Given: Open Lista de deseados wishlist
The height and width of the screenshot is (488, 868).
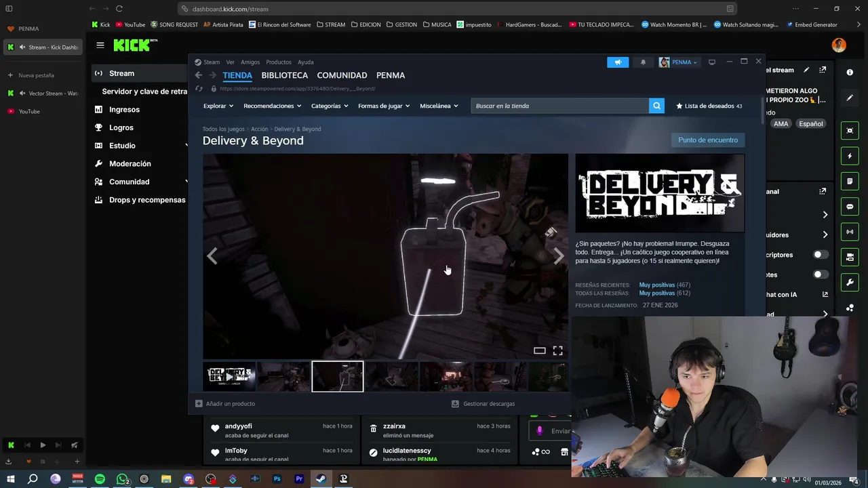Looking at the screenshot, I should pos(709,106).
